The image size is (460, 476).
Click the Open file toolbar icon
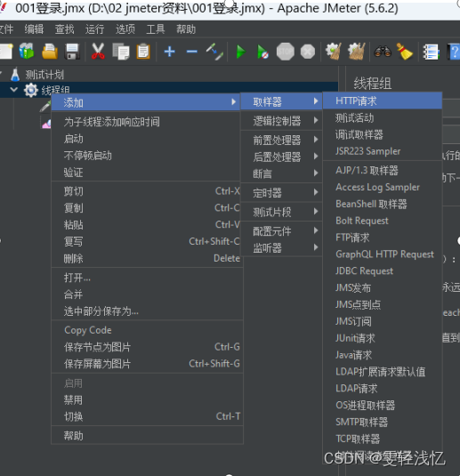click(50, 52)
